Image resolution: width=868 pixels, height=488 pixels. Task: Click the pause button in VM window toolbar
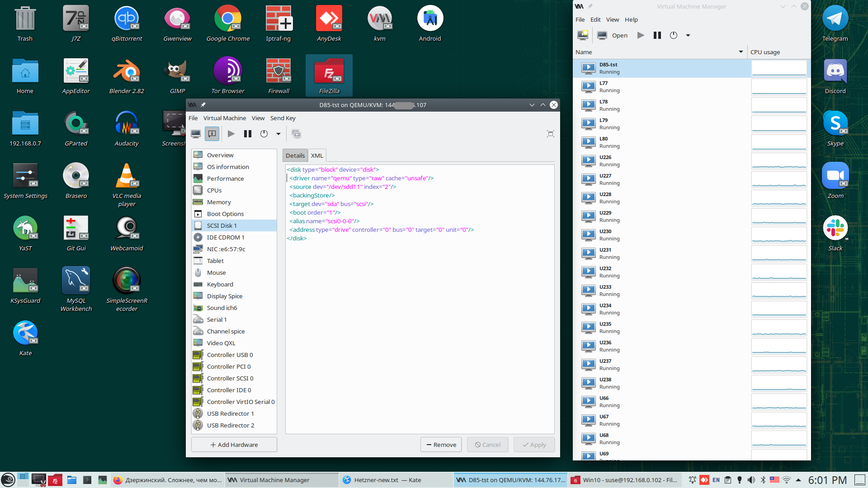[248, 134]
